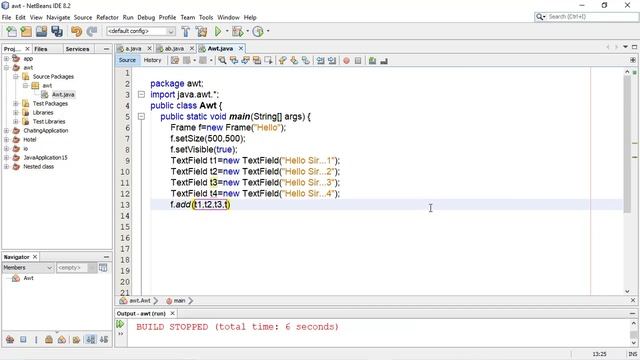Image resolution: width=640 pixels, height=360 pixels.
Task: Click the main breadcrumb
Action: [179, 301]
